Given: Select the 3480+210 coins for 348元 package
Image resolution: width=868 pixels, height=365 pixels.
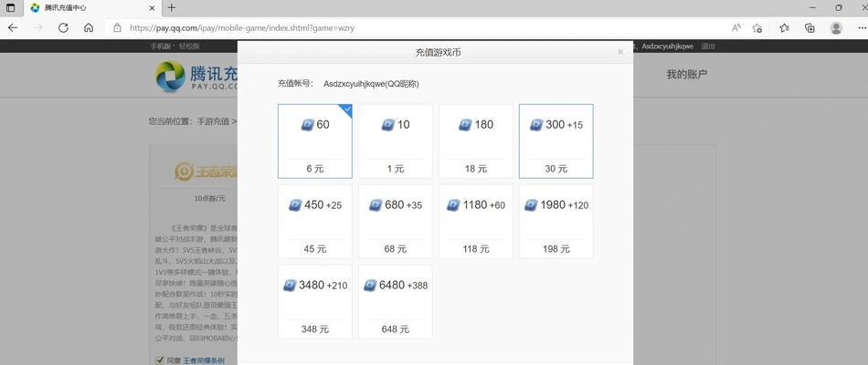Looking at the screenshot, I should coord(315,301).
